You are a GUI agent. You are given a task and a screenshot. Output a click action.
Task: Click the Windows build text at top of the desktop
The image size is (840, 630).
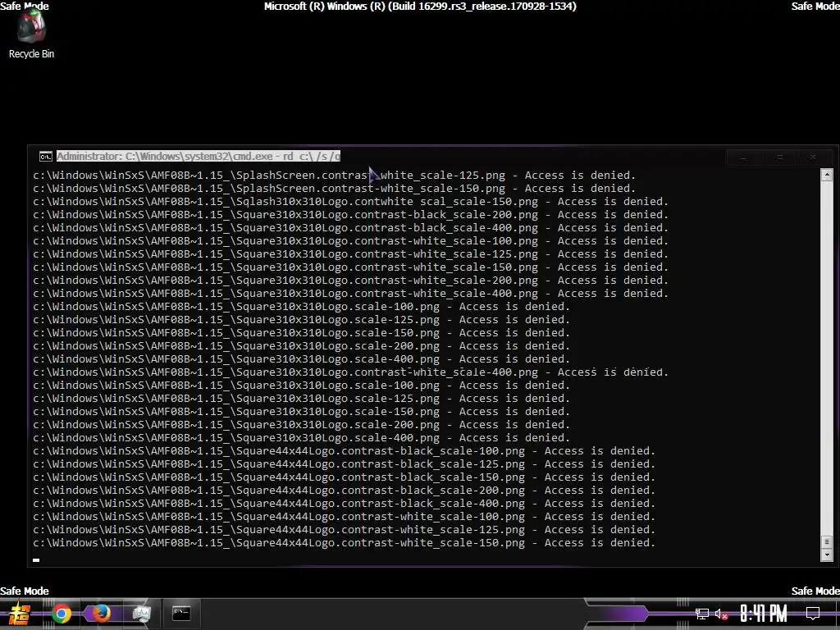click(420, 7)
